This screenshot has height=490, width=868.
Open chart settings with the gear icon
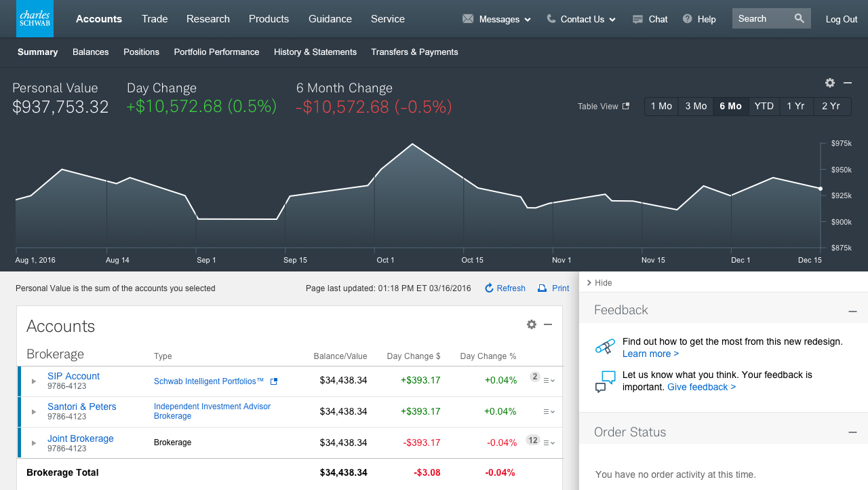(829, 83)
